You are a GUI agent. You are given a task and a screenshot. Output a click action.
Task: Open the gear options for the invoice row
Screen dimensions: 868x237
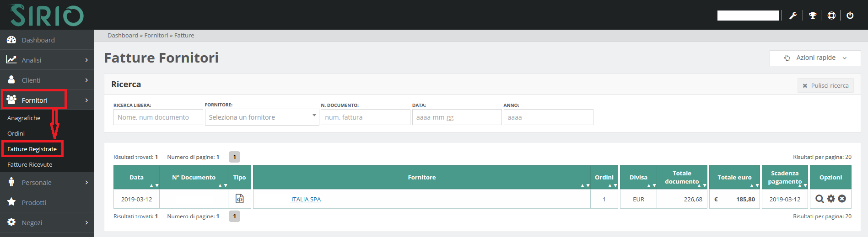(831, 199)
